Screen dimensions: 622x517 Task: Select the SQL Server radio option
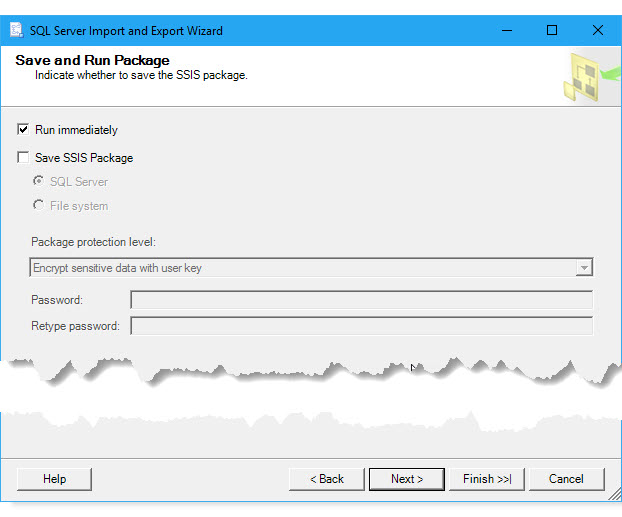(x=39, y=182)
